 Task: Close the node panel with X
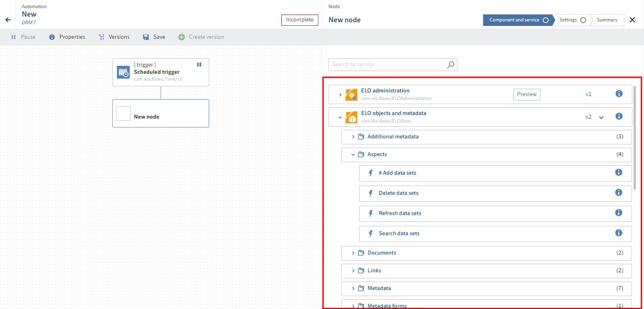(632, 20)
